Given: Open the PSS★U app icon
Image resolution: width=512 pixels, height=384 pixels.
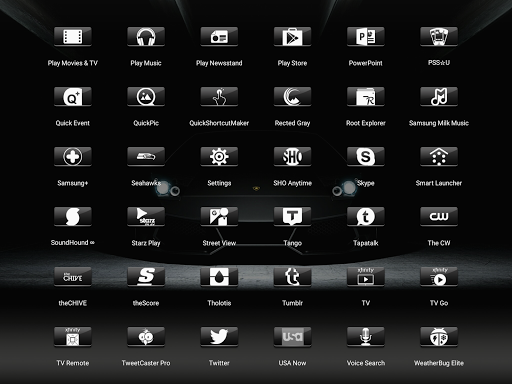Looking at the screenshot, I should [439, 36].
